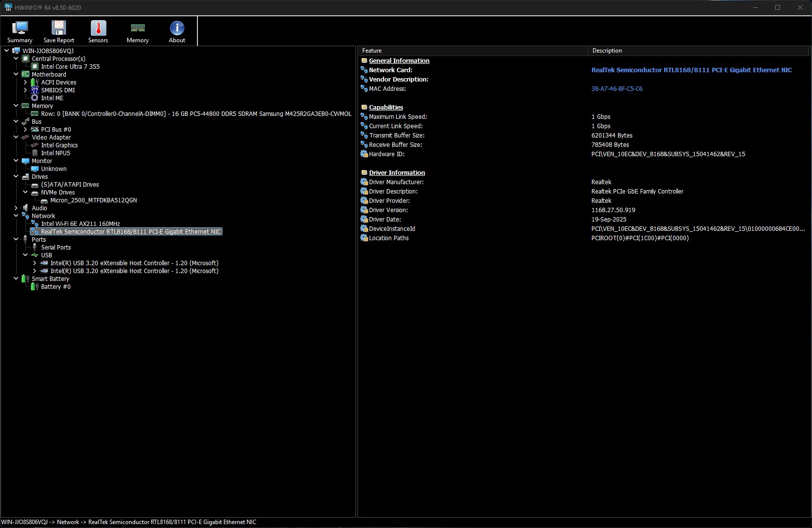Open the Sensors thermometer icon
812x528 pixels.
pyautogui.click(x=98, y=28)
